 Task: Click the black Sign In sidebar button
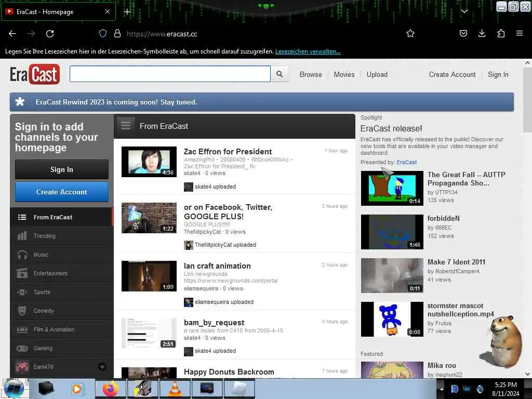(x=62, y=169)
